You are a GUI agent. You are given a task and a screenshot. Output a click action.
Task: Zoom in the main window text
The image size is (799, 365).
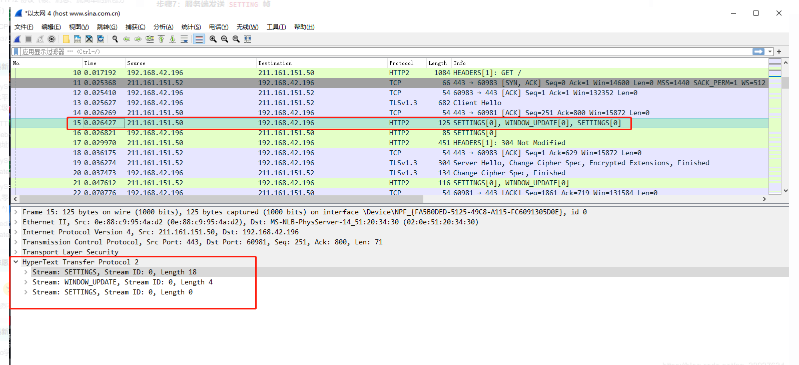(213, 39)
